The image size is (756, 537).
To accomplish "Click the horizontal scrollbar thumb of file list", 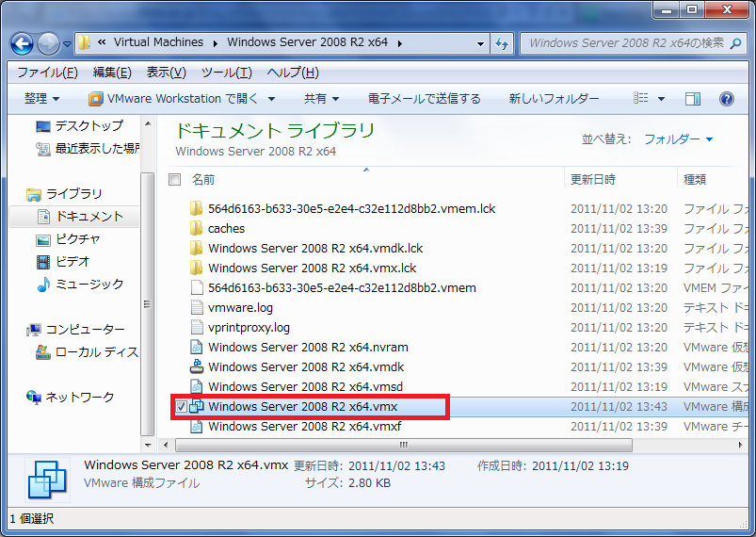I will (x=404, y=445).
